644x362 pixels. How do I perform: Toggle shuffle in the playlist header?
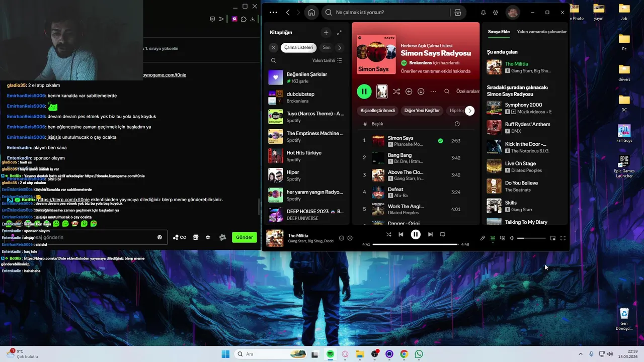click(x=396, y=92)
